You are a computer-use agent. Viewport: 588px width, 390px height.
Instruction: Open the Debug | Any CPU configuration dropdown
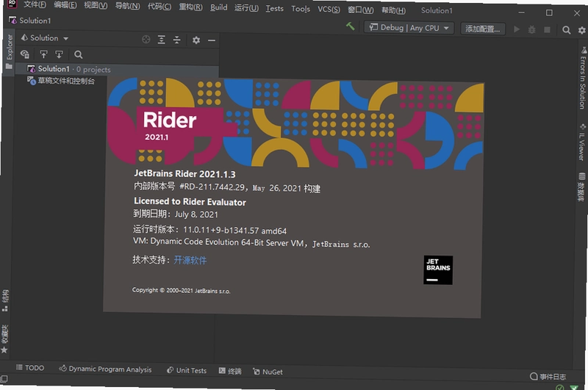(409, 28)
